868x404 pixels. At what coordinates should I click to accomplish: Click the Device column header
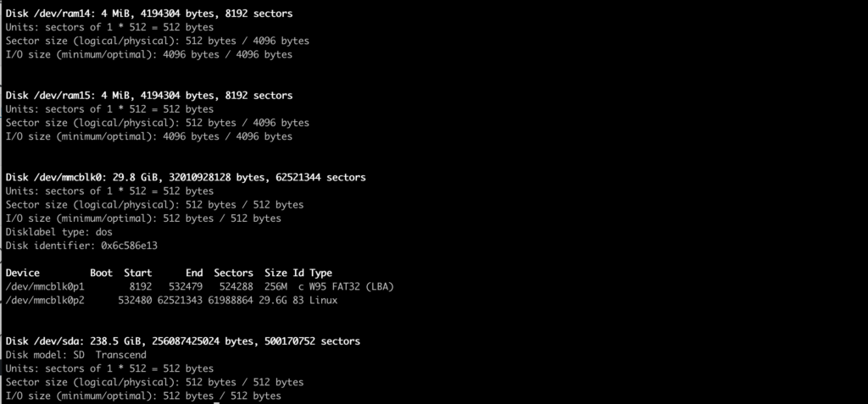click(x=23, y=273)
